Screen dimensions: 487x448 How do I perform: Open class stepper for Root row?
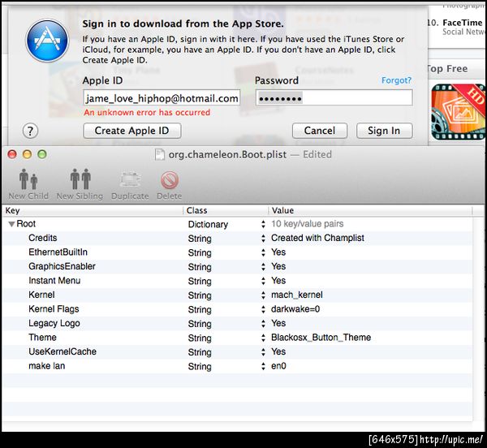(x=263, y=224)
